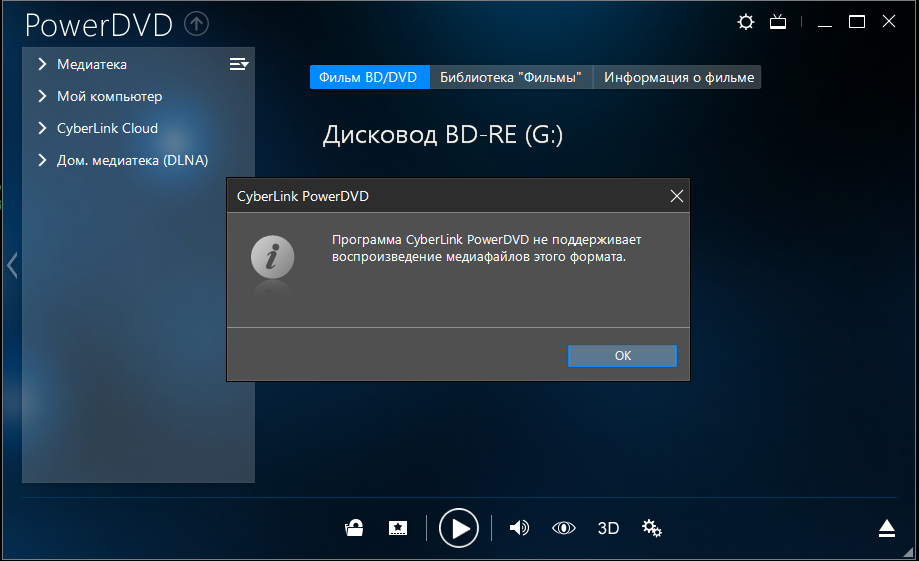Click the PowerDVD upgrade arrow icon

coord(196,24)
